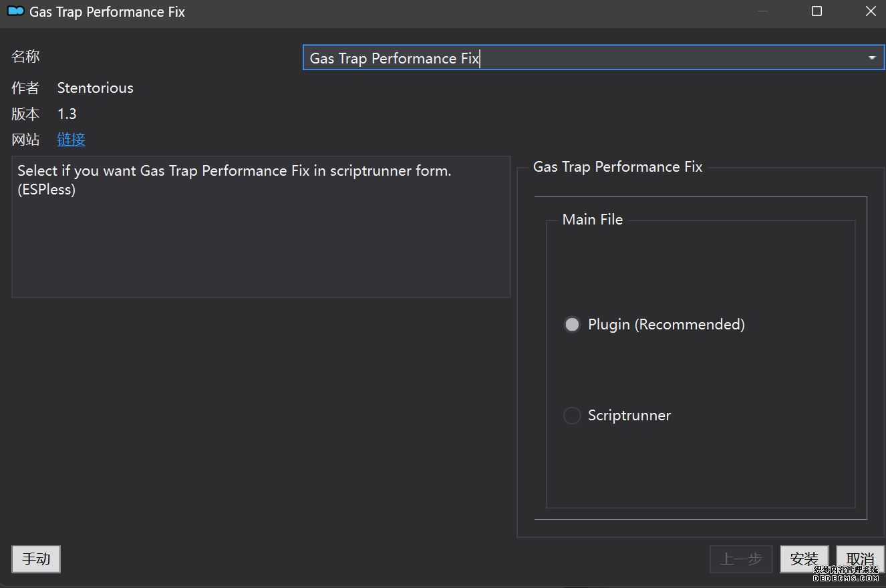Expand the 名称 name dropdown arrow
This screenshot has width=886, height=588.
[x=871, y=58]
